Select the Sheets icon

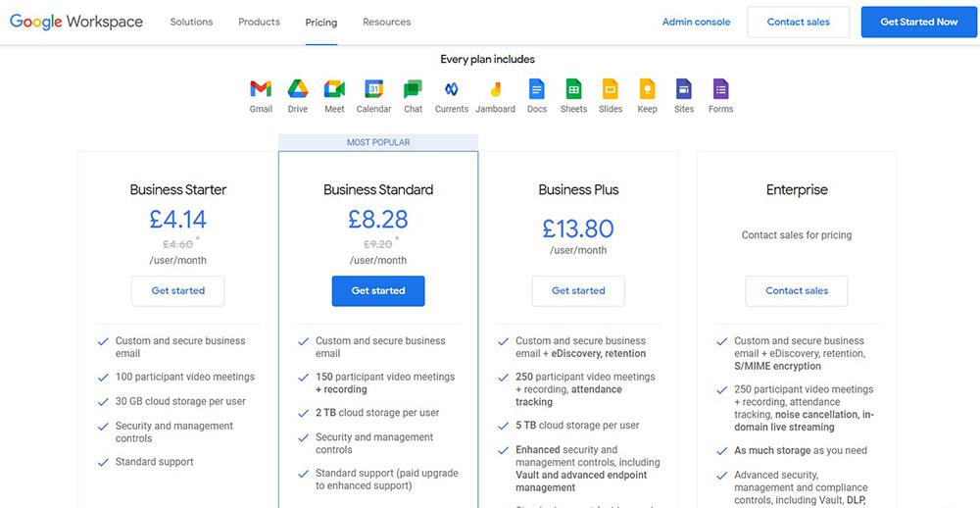(573, 89)
